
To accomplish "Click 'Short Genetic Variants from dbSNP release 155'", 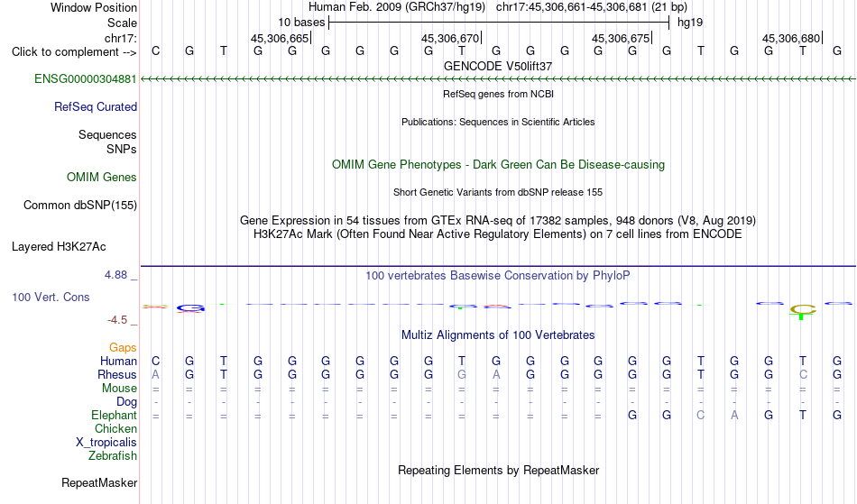I will [498, 192].
